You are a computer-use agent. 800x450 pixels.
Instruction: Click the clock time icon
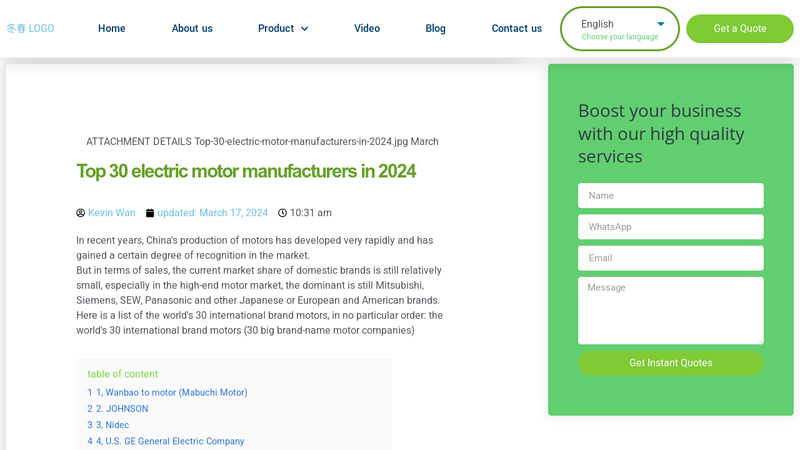pos(282,213)
